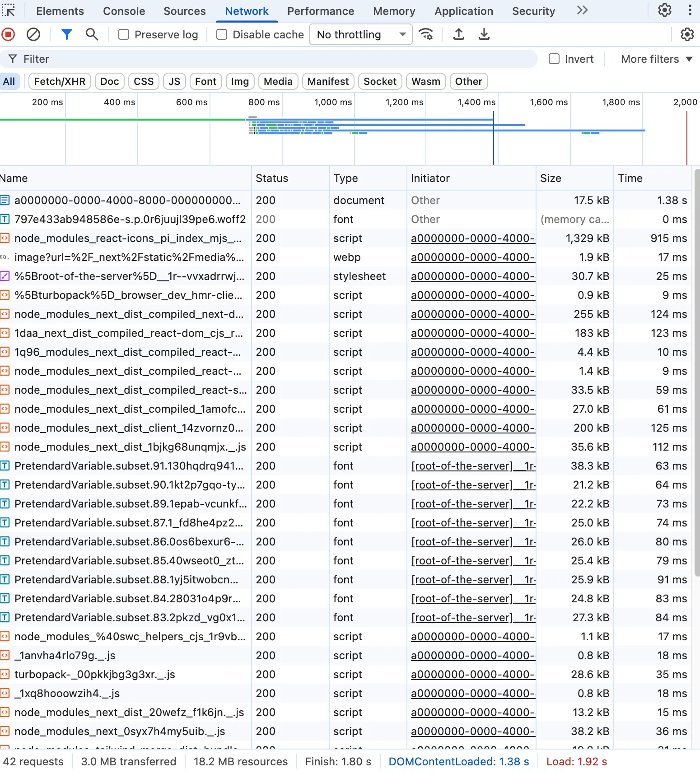Open Network panel settings gear
This screenshot has height=773, width=700.
687,34
